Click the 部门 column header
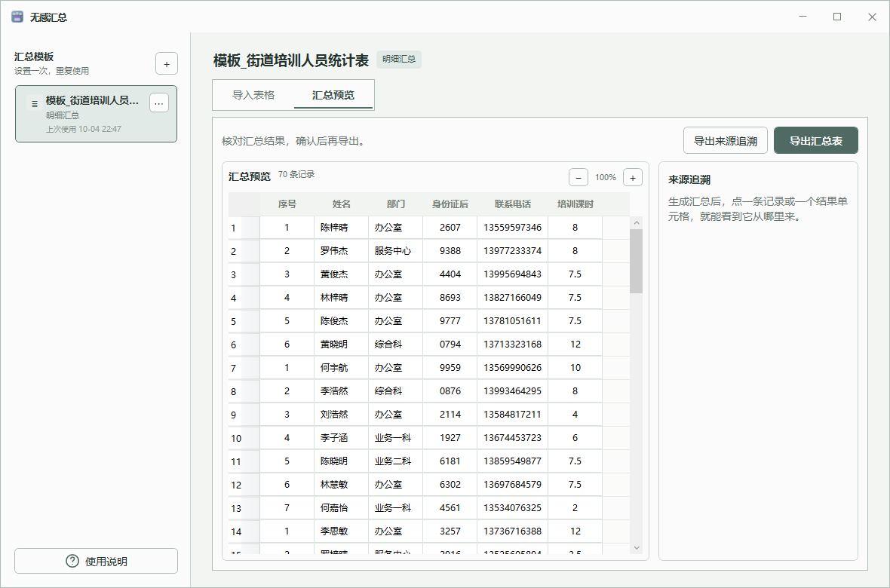The height and width of the screenshot is (588, 890). 396,204
